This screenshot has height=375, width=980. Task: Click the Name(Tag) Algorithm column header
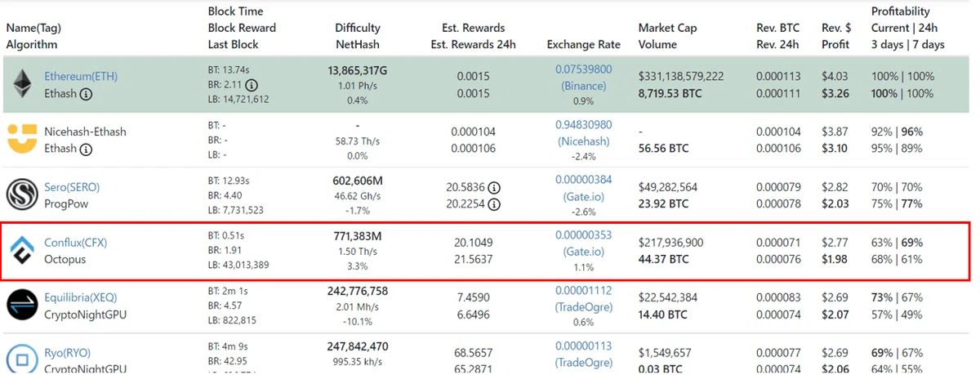33,36
